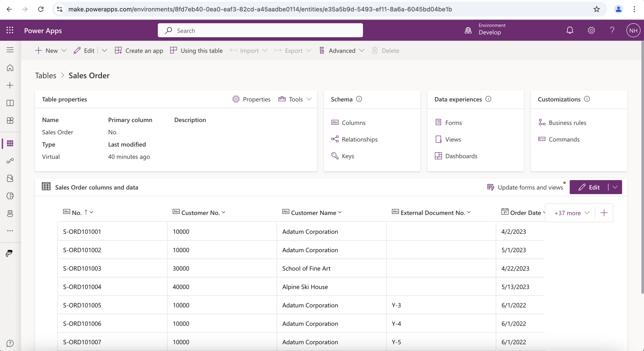This screenshot has width=644, height=351.
Task: Click the notifications bell icon
Action: coord(570,30)
